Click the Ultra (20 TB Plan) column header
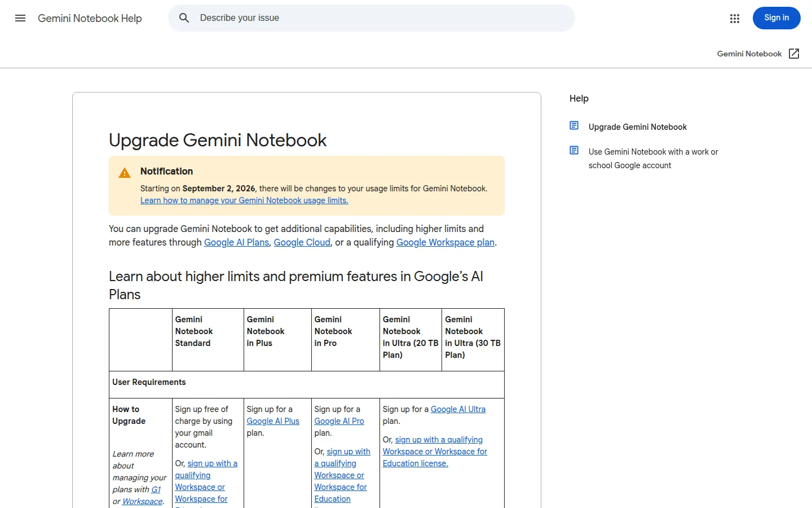Screen dimensions: 812x508 click(411, 340)
